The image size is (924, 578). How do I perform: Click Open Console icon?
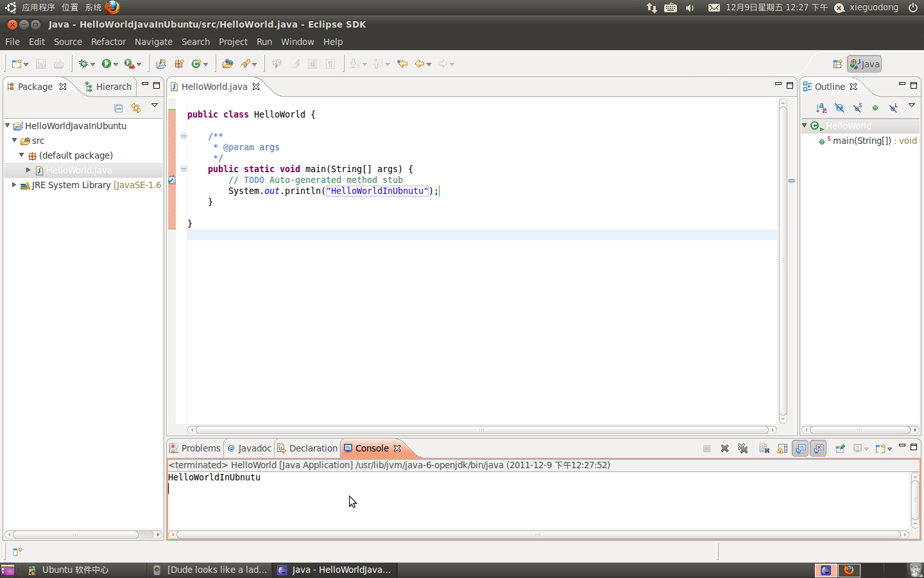880,448
